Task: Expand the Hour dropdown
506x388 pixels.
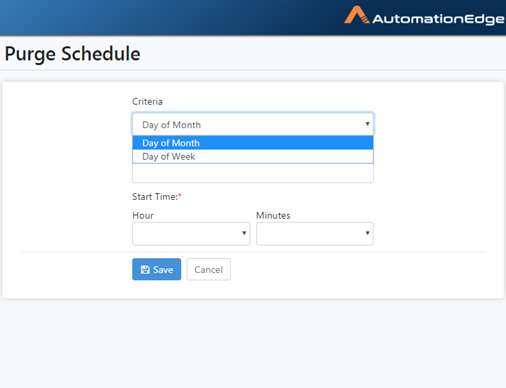Action: pos(191,234)
